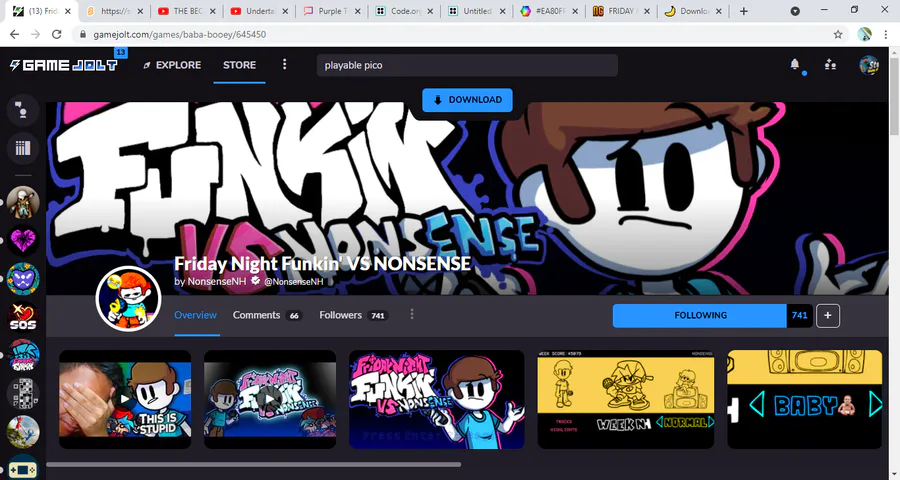
Task: Open the yellow Week NH screenshot
Action: 626,400
